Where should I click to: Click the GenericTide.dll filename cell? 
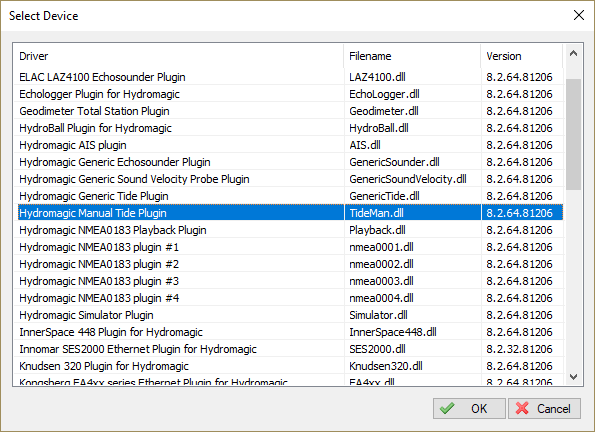[384, 196]
